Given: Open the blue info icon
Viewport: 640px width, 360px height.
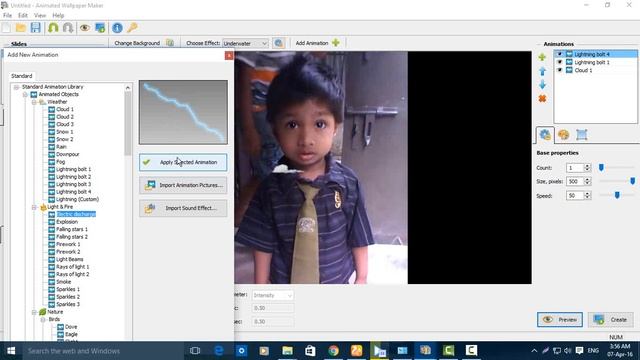Looking at the screenshot, I should [117, 28].
